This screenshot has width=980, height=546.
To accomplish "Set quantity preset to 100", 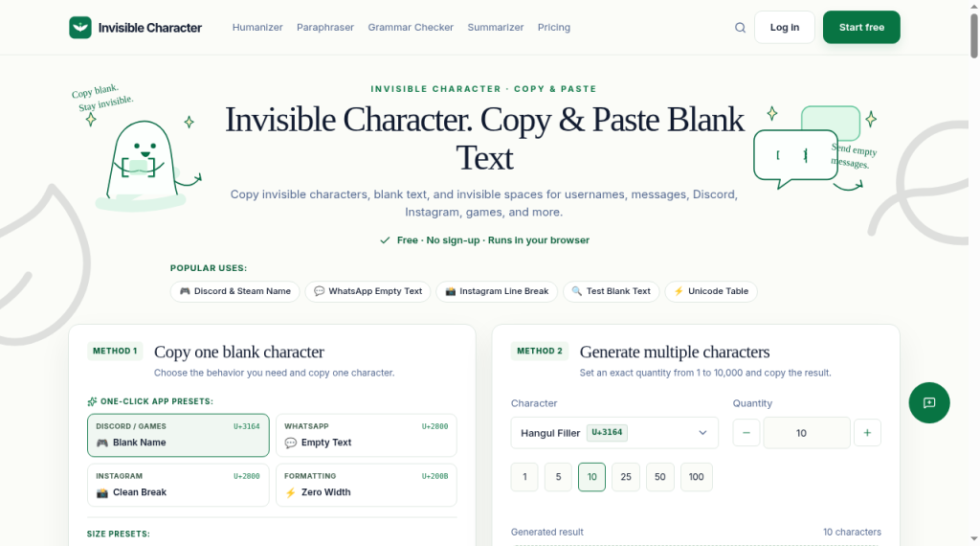I will (x=697, y=477).
